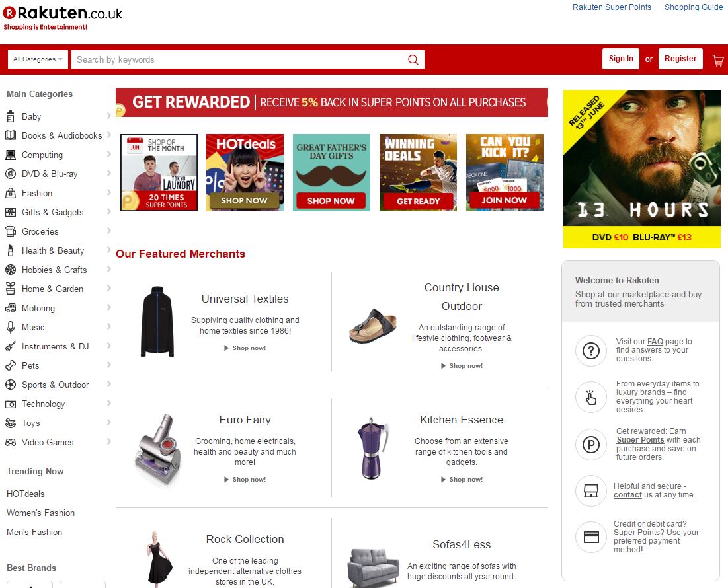This screenshot has width=728, height=588.
Task: Open the Technology category
Action: [x=43, y=404]
